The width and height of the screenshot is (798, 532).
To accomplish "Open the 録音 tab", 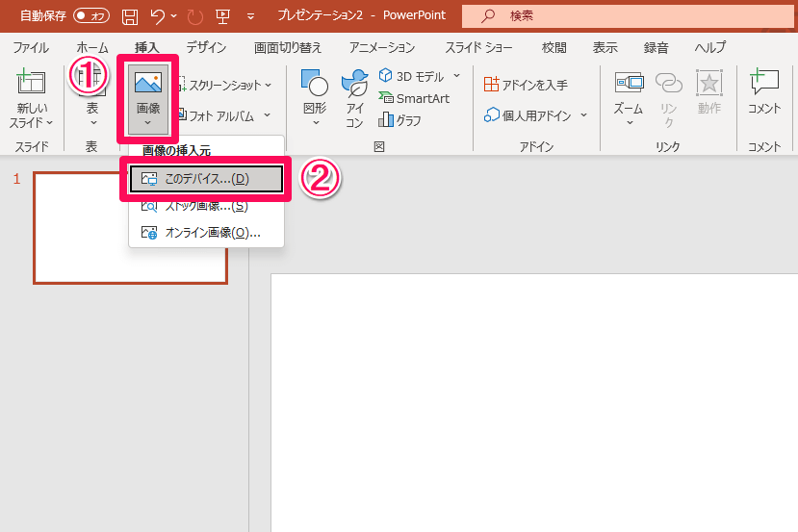I will coord(656,47).
